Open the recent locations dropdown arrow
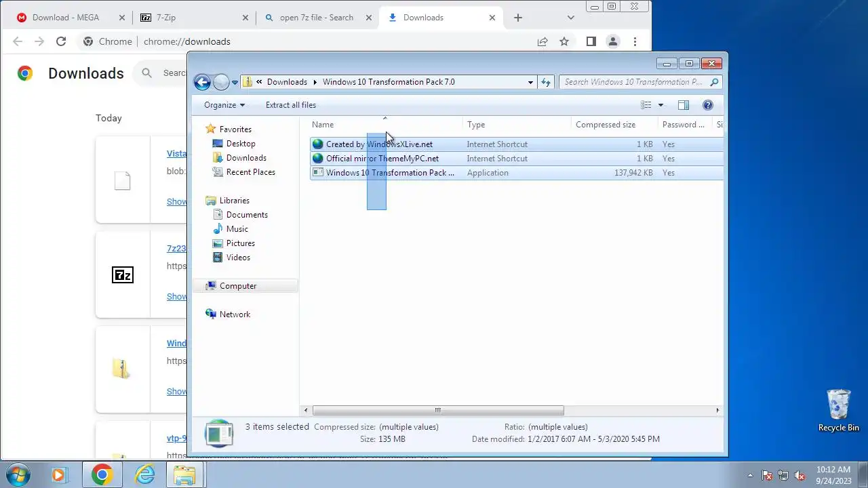The image size is (868, 488). (x=235, y=83)
